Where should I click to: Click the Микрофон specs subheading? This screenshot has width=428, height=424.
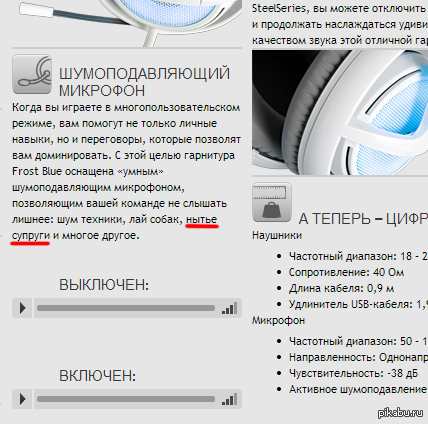click(278, 320)
